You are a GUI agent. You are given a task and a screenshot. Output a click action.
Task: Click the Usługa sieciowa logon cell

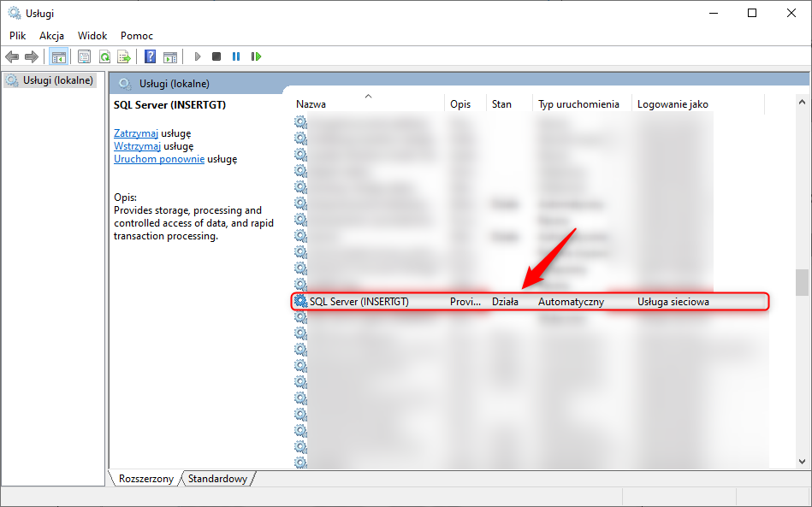pyautogui.click(x=673, y=302)
